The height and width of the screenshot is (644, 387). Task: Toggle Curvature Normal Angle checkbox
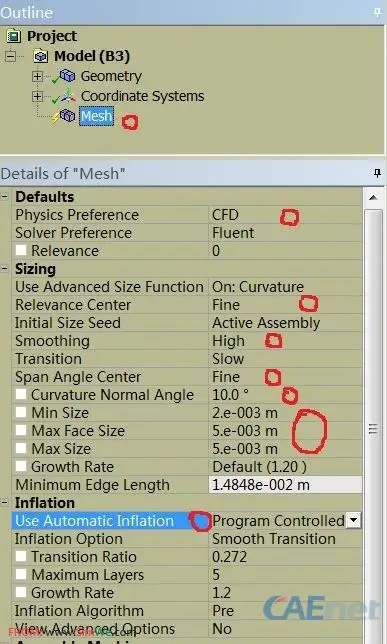pyautogui.click(x=21, y=395)
